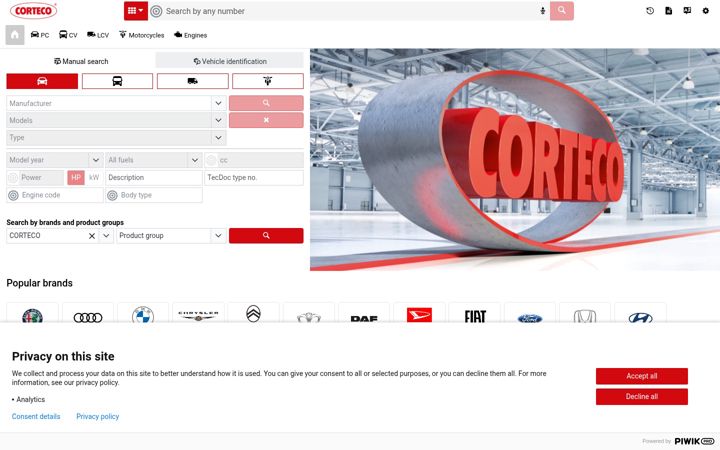
Task: Select the LCV vehicle category
Action: pyautogui.click(x=98, y=35)
